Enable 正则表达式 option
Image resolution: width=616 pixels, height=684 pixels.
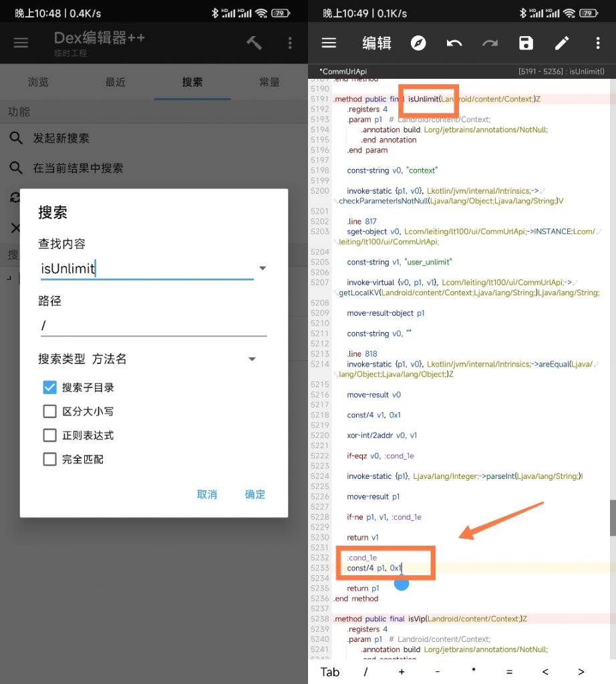[x=49, y=435]
